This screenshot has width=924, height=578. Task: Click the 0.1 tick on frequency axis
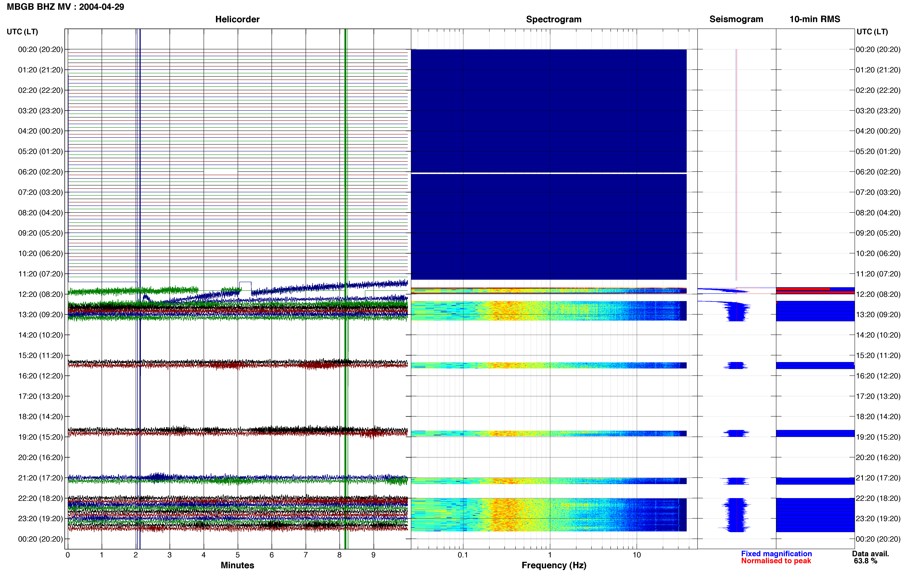(463, 555)
